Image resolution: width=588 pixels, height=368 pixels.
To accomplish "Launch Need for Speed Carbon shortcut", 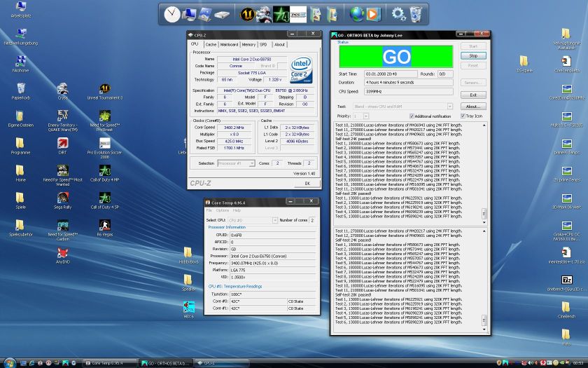I will [62, 230].
